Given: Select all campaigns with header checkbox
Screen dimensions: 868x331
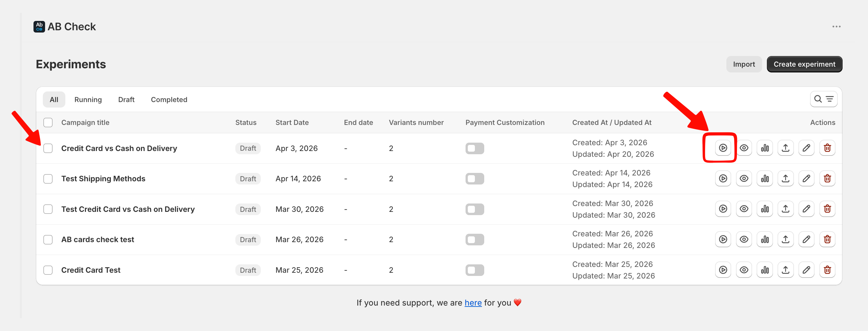Looking at the screenshot, I should point(48,122).
